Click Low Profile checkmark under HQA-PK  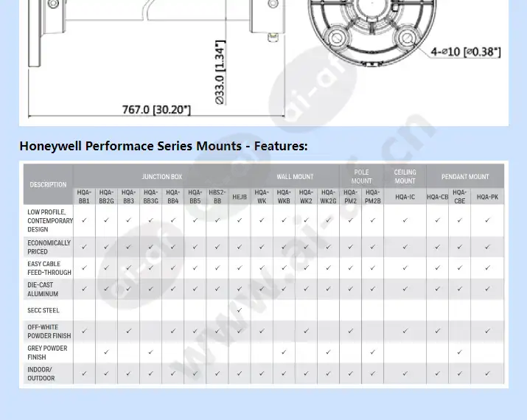[487, 220]
